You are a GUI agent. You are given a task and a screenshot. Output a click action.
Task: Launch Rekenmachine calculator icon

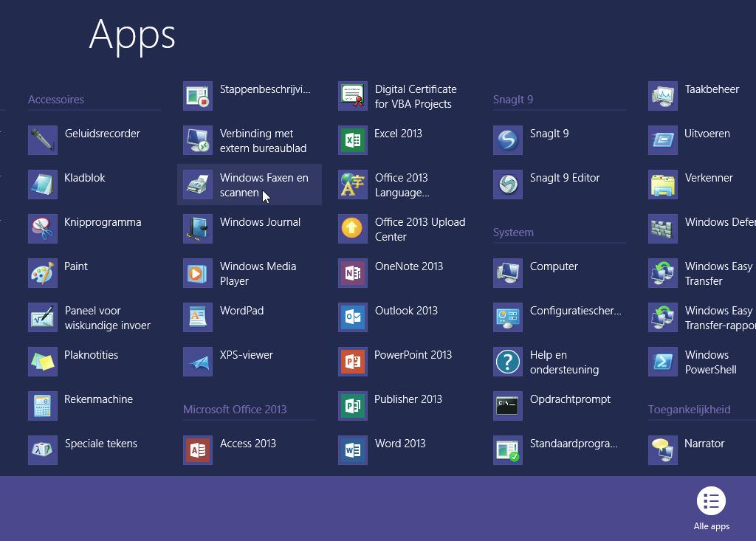43,406
